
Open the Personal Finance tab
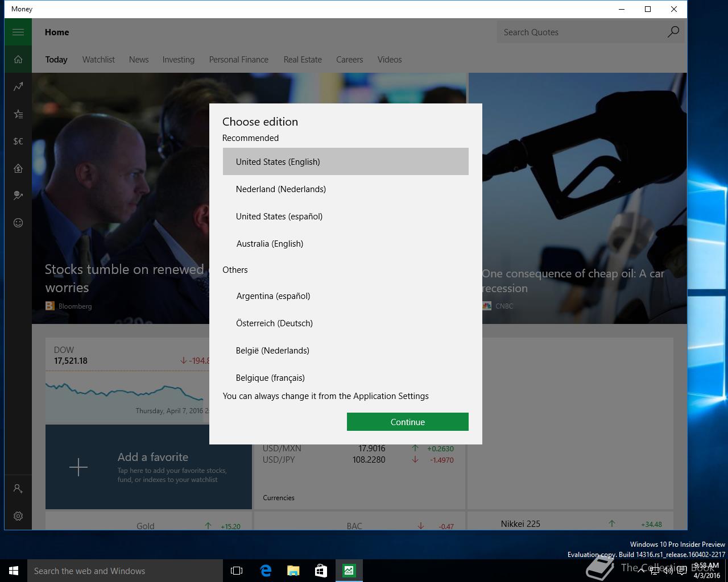239,60
